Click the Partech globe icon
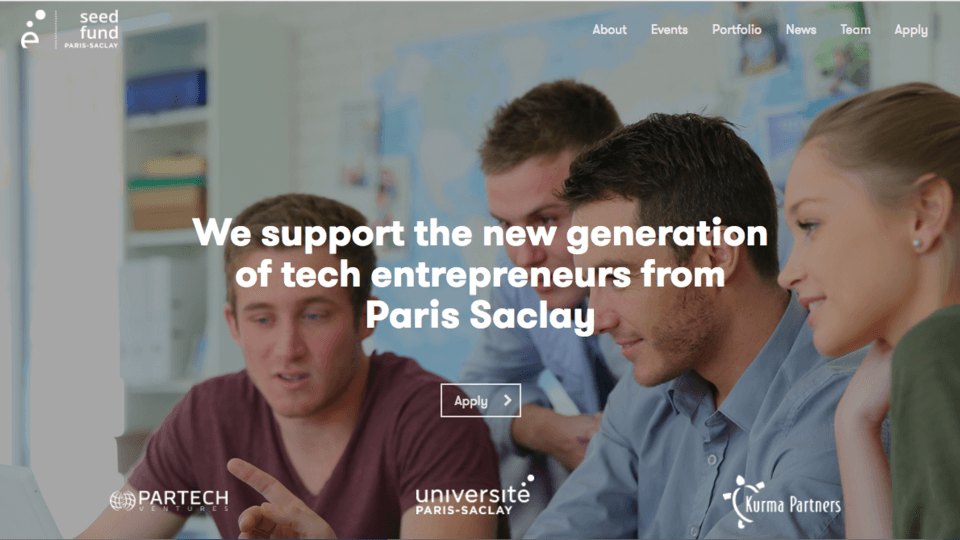The image size is (960, 540). [122, 500]
